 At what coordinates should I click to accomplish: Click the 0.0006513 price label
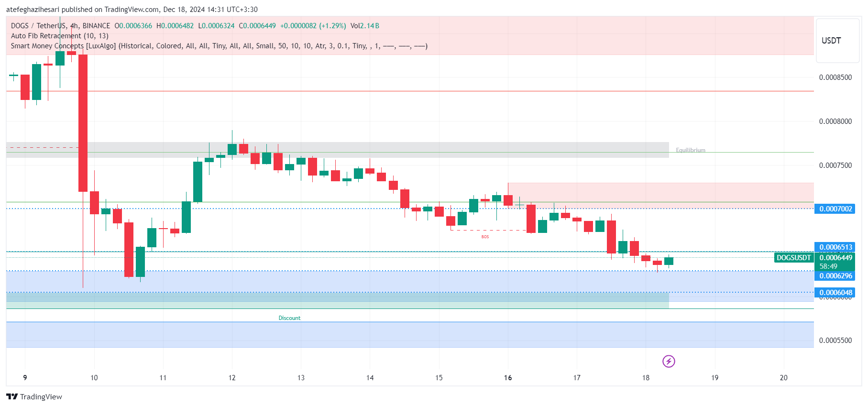[x=835, y=247]
